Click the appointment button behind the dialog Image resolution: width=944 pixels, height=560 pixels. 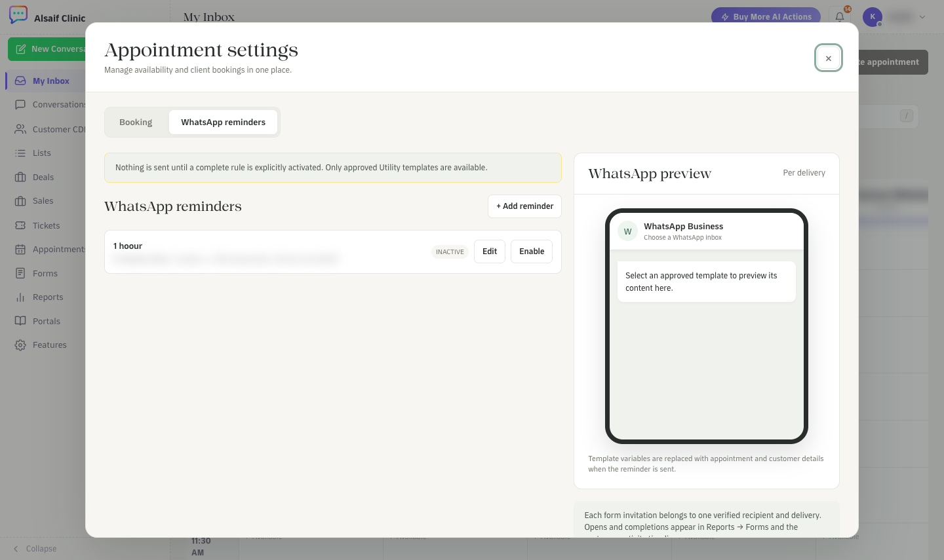point(893,62)
